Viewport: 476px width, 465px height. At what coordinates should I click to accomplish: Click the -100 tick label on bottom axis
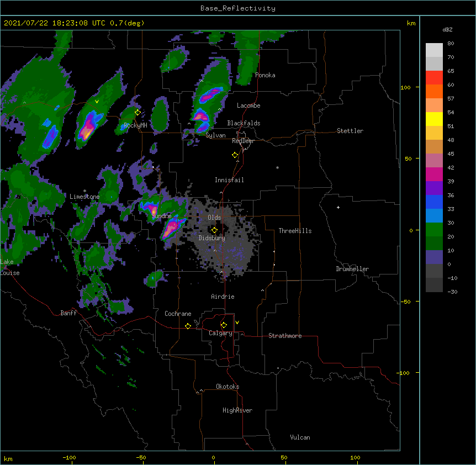69,457
